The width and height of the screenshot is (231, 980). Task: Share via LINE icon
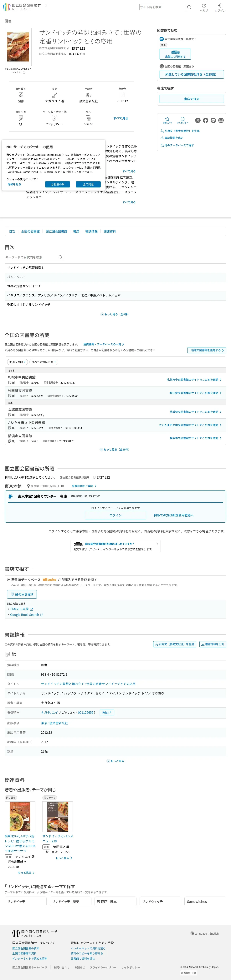213,120
